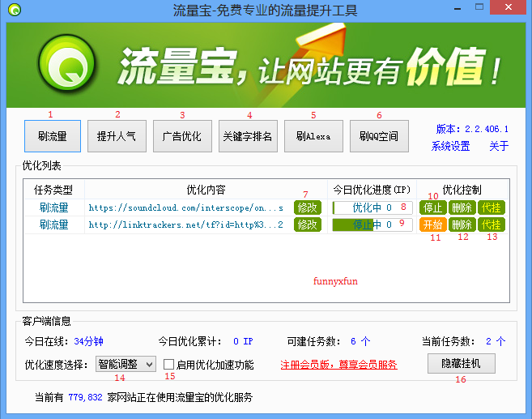Click the 779,832 websites count
Image resolution: width=532 pixels, height=419 pixels.
click(85, 397)
